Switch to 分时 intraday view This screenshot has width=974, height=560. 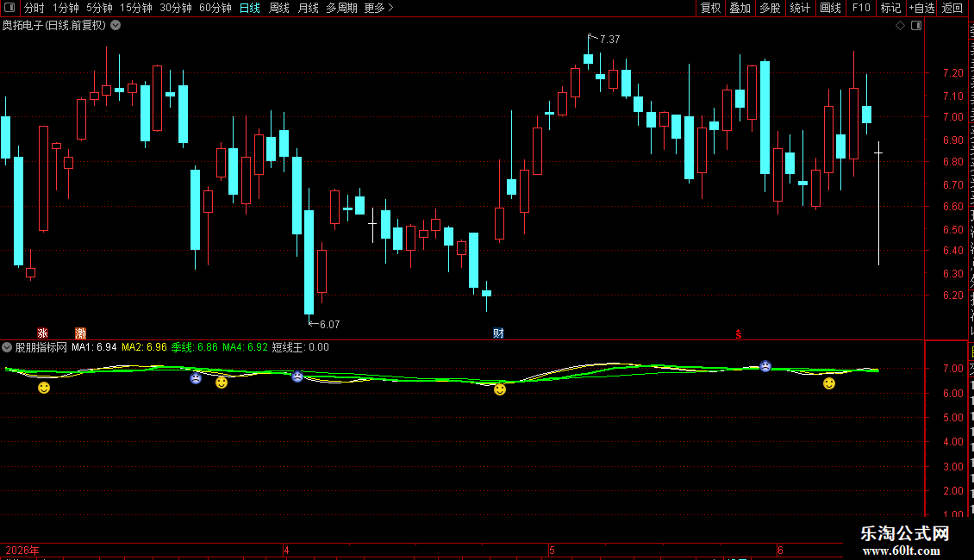tap(34, 8)
